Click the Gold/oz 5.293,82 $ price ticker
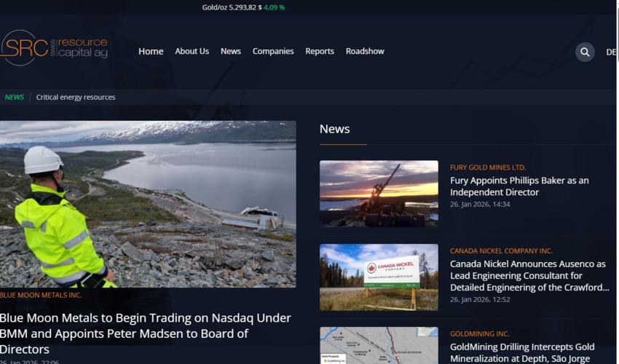The height and width of the screenshot is (364, 619). tap(232, 7)
